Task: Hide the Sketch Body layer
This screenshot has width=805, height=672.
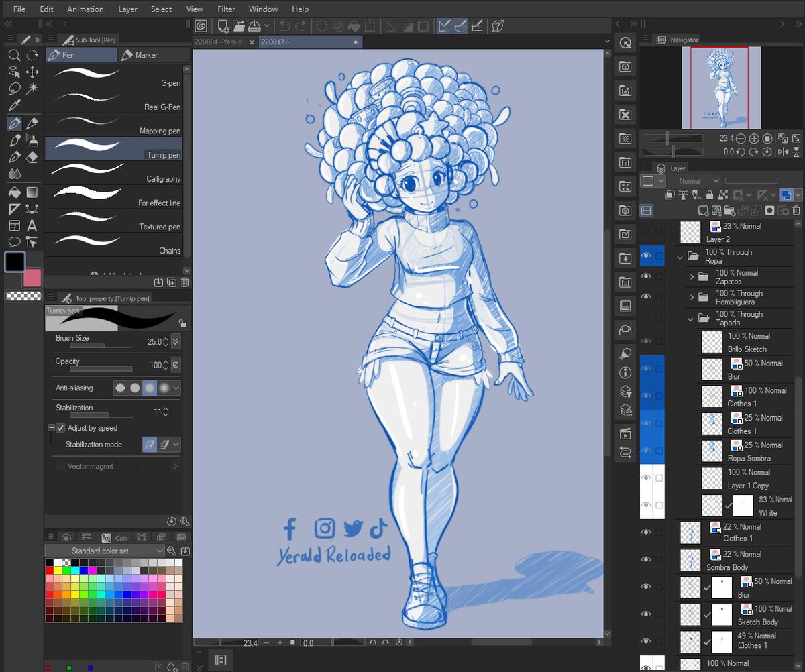Action: [646, 614]
